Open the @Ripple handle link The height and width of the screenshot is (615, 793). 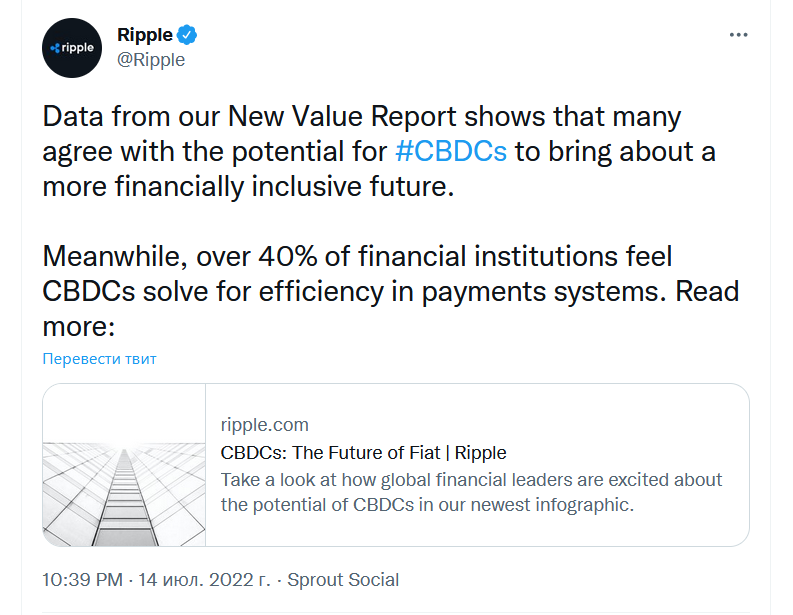pyautogui.click(x=151, y=59)
